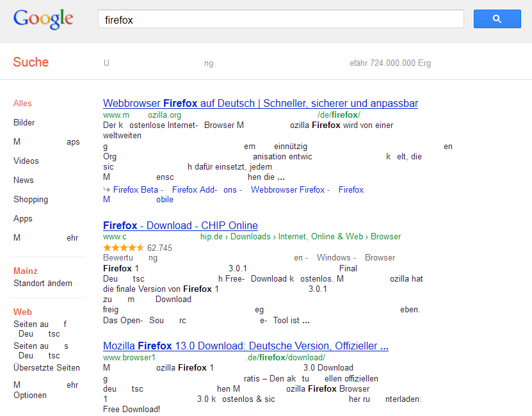Select Übersetzte Seiten filter
Viewport: 532px width, 416px height.
(x=47, y=367)
